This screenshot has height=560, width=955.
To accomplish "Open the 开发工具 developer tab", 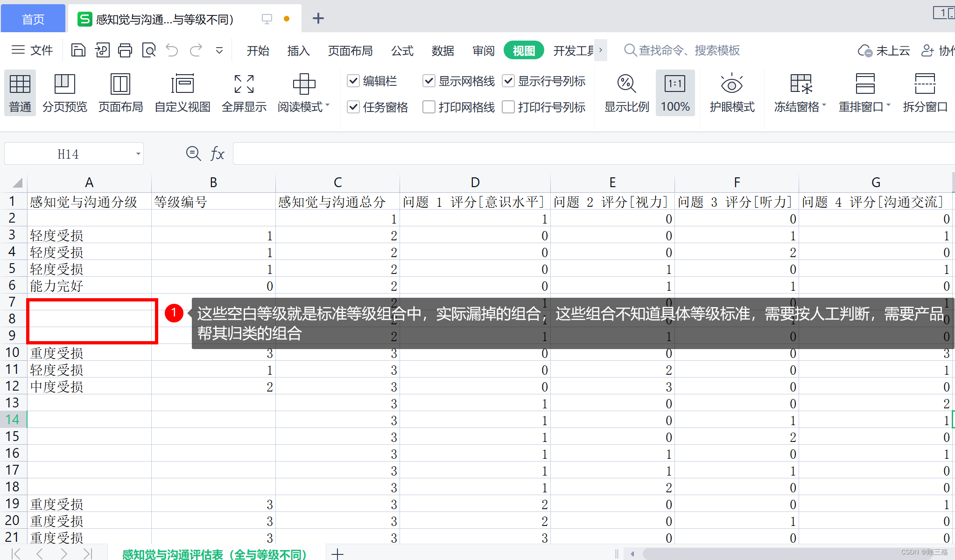I will pyautogui.click(x=574, y=50).
